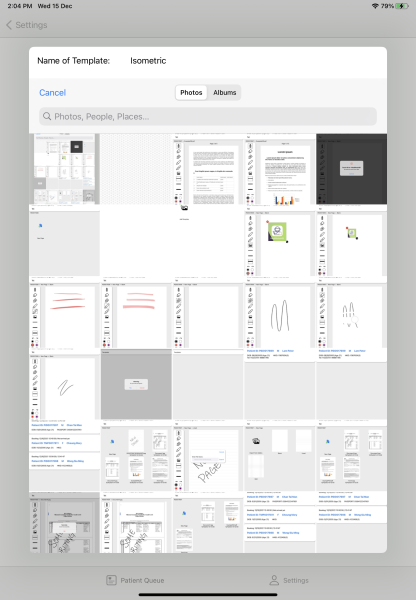Choose the photo with large black squiggle drawing
The width and height of the screenshot is (416, 600).
(280, 312)
